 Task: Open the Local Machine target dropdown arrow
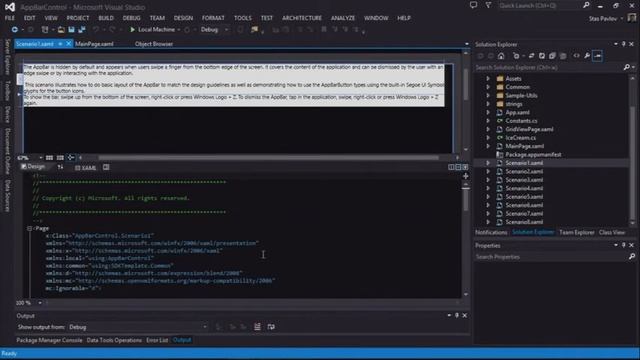pyautogui.click(x=179, y=29)
